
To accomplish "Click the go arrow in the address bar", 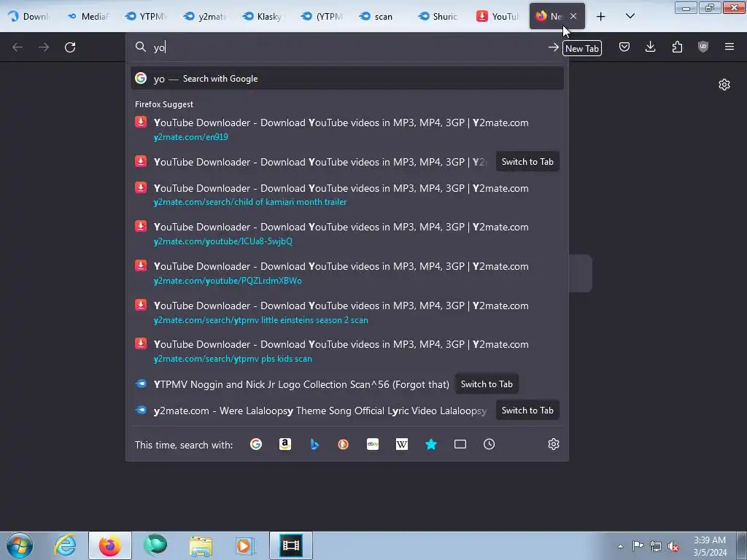I will tap(553, 47).
